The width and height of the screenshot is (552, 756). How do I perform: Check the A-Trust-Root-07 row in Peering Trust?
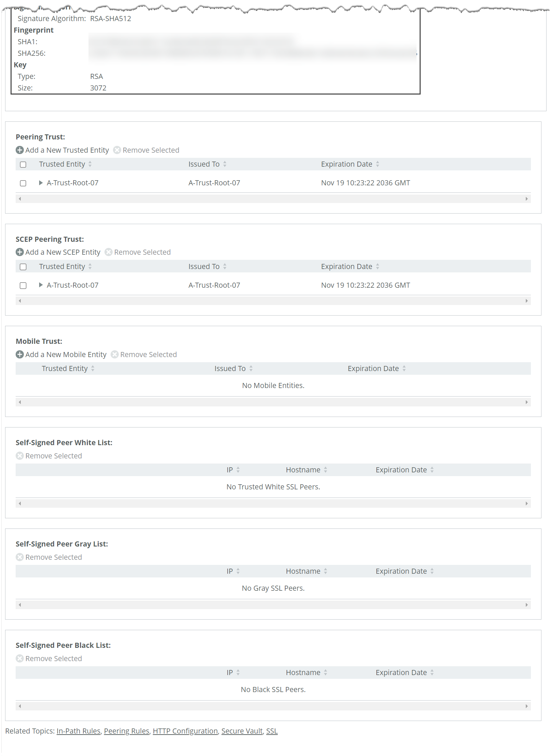tap(23, 183)
